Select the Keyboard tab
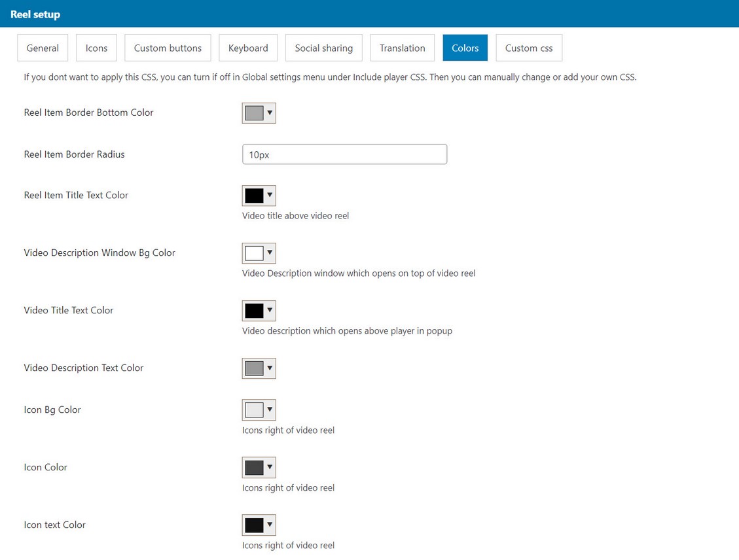The height and width of the screenshot is (560, 739). point(248,48)
